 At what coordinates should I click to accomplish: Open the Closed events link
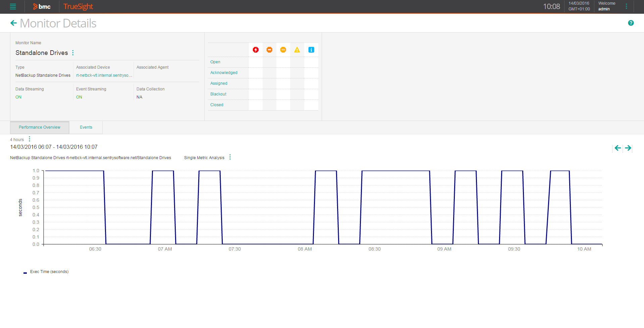pyautogui.click(x=217, y=105)
